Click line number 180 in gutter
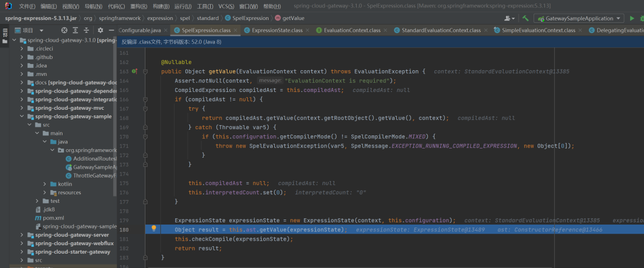Image resolution: width=644 pixels, height=268 pixels. click(124, 230)
